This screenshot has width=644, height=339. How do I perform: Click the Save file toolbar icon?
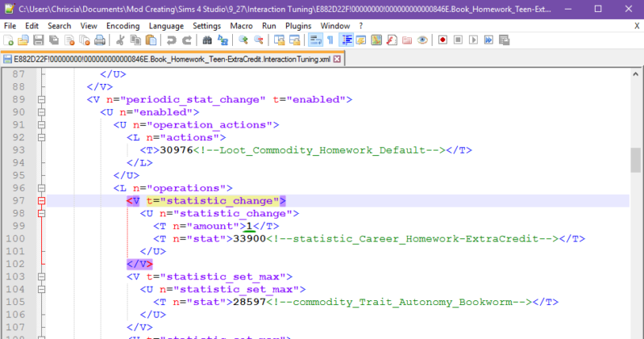[39, 40]
